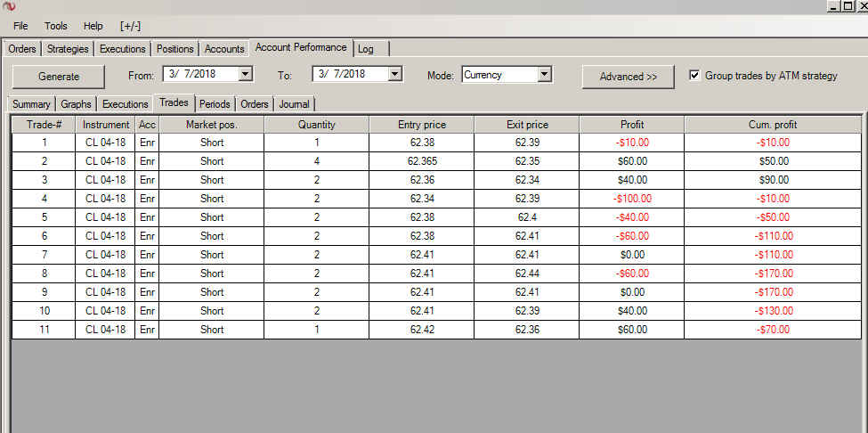This screenshot has height=433, width=868.
Task: Sort by Quantity column header
Action: tap(317, 125)
